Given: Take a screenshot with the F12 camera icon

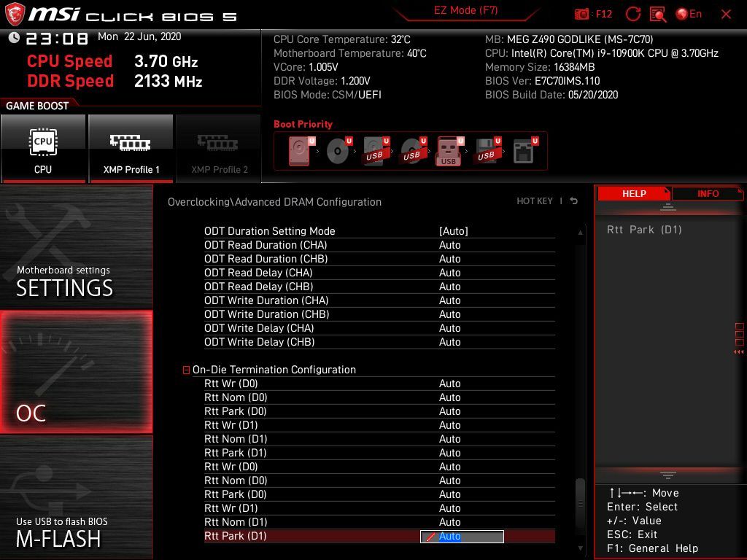Looking at the screenshot, I should click(581, 14).
